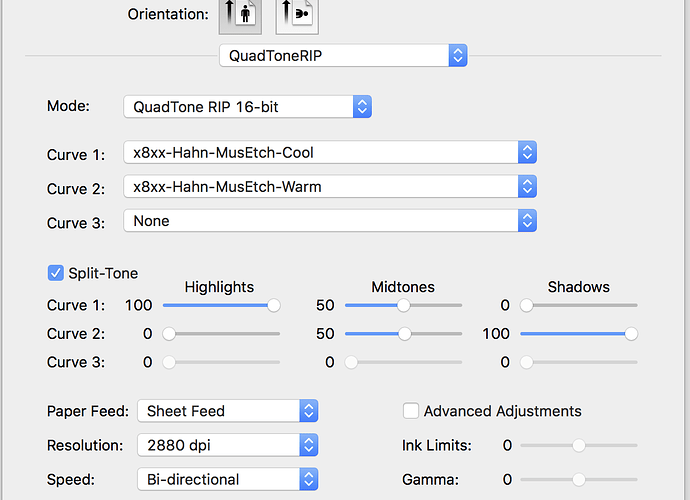Open the QuadToneRIP panel dropdown
The height and width of the screenshot is (500, 690).
[x=343, y=56]
